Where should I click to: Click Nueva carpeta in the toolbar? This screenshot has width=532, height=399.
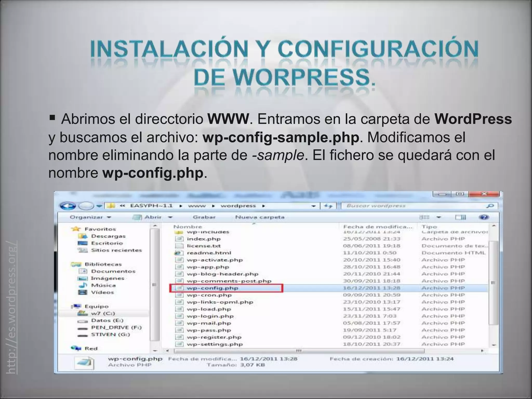pos(260,217)
